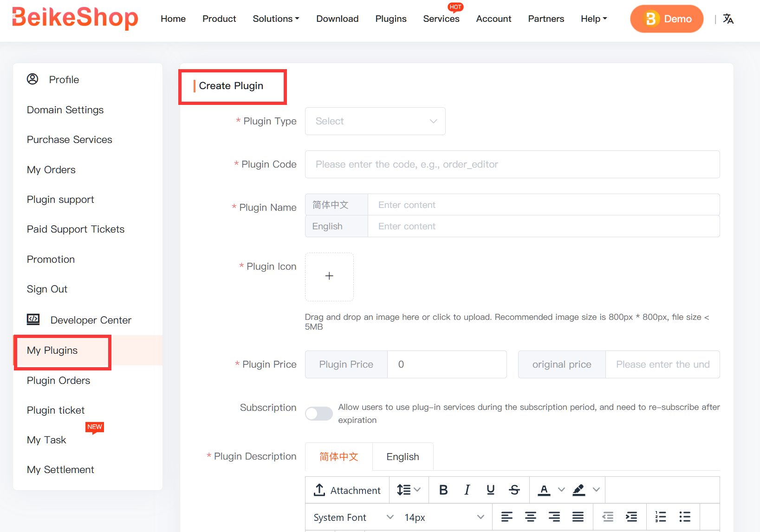The height and width of the screenshot is (532, 760).
Task: Insert a bulleted list
Action: click(x=684, y=517)
